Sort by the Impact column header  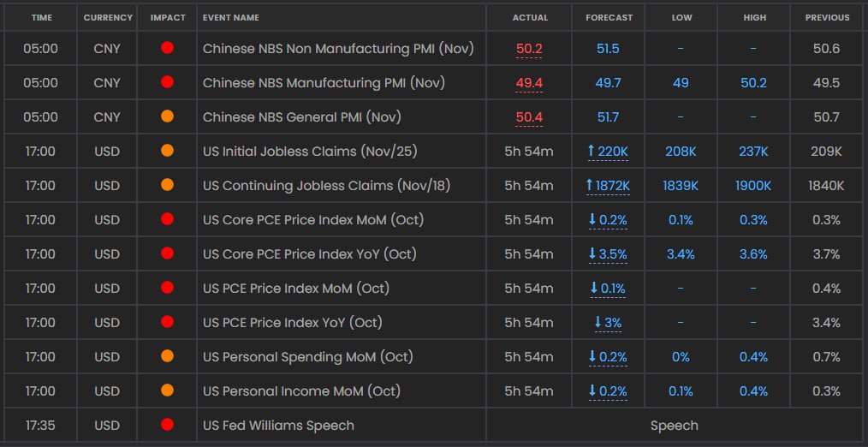point(167,17)
